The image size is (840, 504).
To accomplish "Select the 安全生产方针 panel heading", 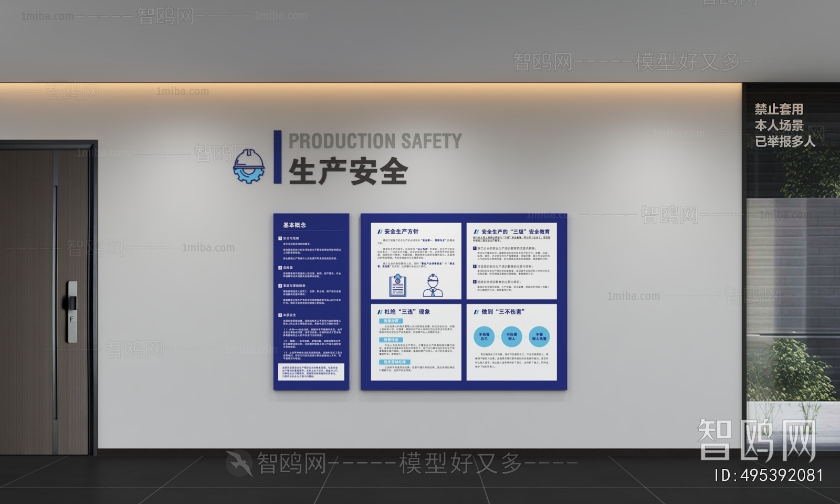I will [401, 232].
